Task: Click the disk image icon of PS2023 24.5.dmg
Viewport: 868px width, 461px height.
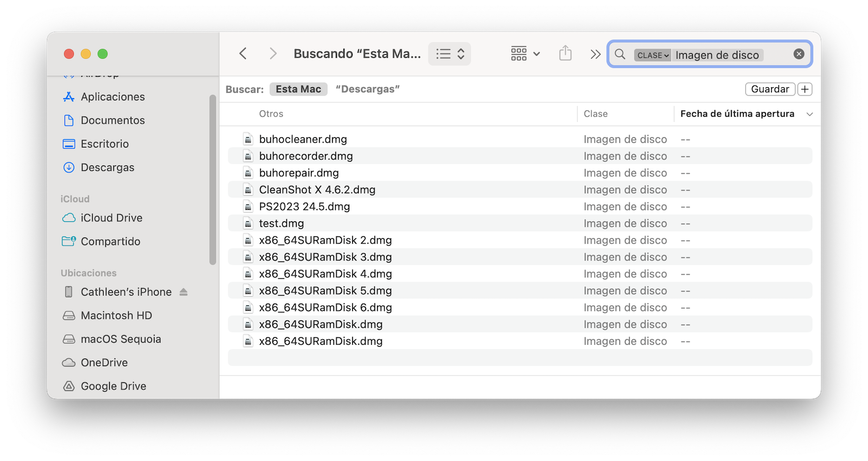Action: click(x=248, y=207)
